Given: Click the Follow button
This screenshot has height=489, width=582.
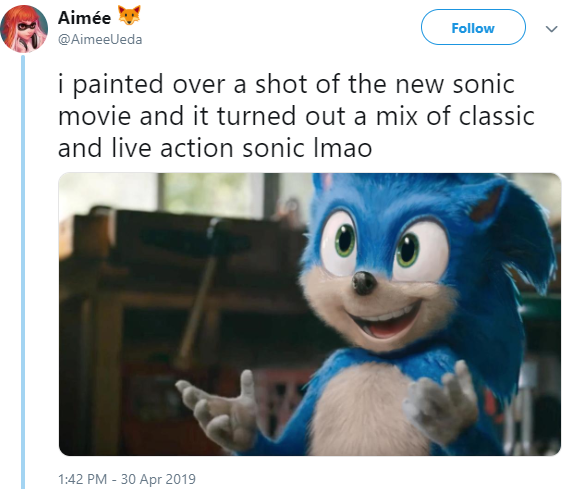Looking at the screenshot, I should pos(473,27).
